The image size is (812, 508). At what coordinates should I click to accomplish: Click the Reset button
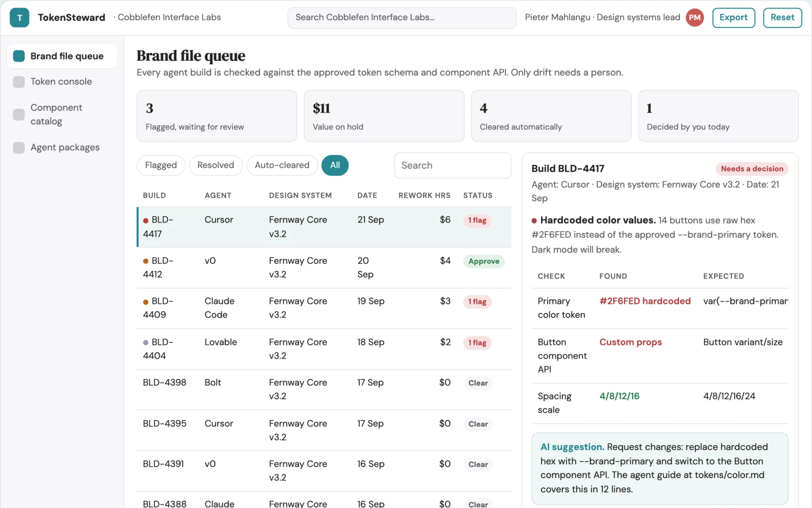point(782,18)
